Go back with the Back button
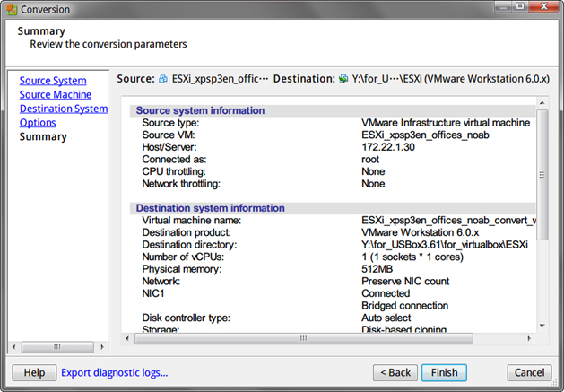 (x=395, y=372)
